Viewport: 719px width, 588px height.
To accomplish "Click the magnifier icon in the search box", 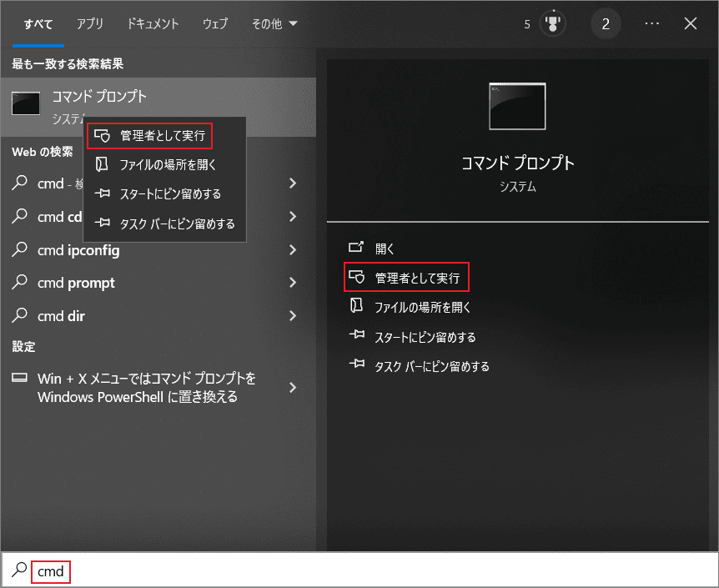I will click(19, 570).
